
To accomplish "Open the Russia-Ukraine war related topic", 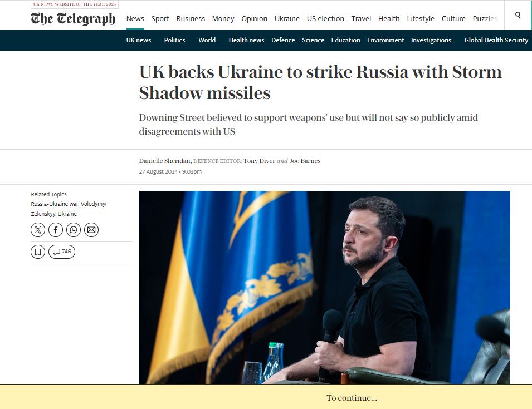I will coord(55,204).
